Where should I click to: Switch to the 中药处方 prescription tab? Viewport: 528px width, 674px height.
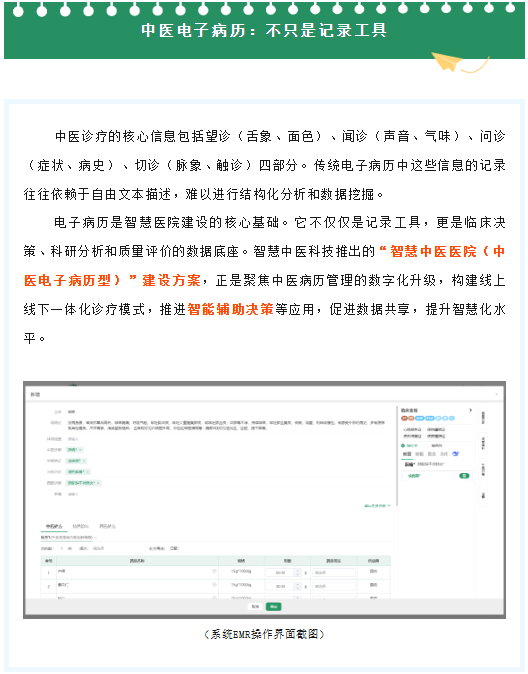[54, 526]
